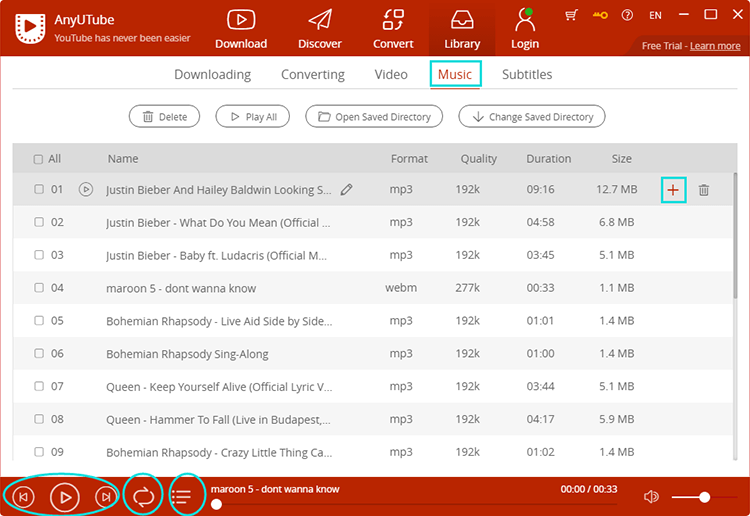This screenshot has width=750, height=516.
Task: Check the box for track 07
Action: (x=39, y=386)
